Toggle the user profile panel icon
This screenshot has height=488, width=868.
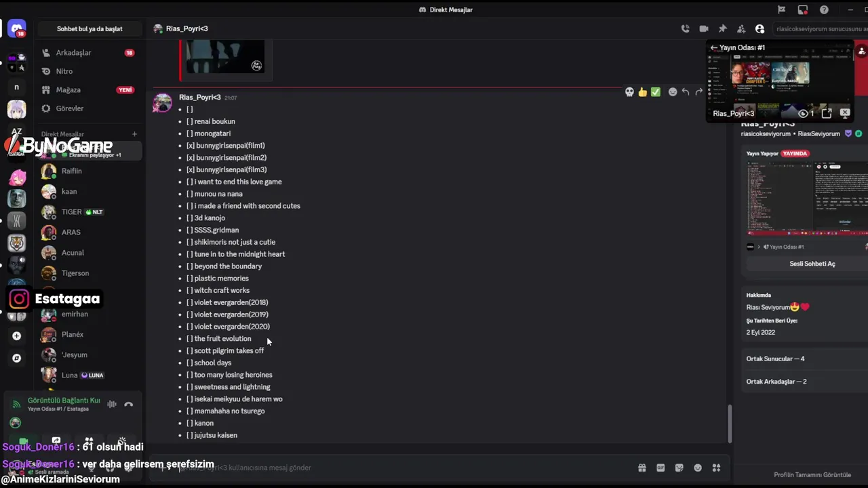(x=759, y=28)
